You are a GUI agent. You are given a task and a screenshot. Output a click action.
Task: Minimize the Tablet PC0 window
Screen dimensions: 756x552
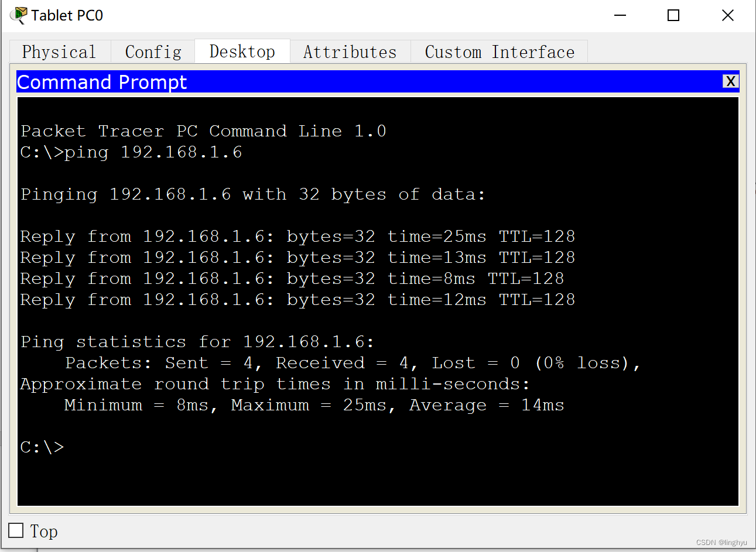coord(620,15)
